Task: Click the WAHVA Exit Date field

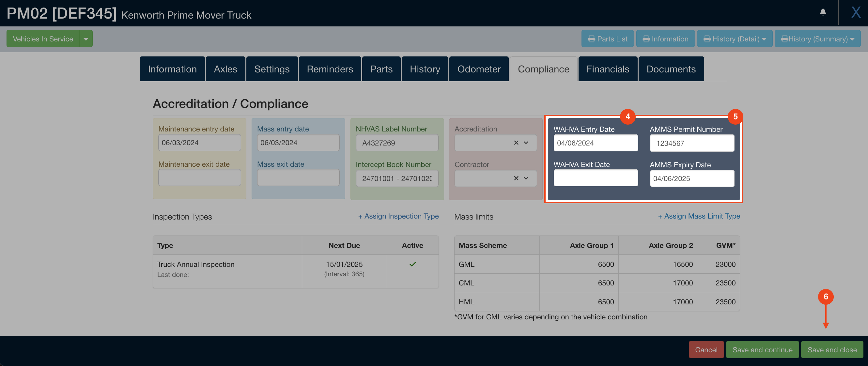Action: coord(596,178)
